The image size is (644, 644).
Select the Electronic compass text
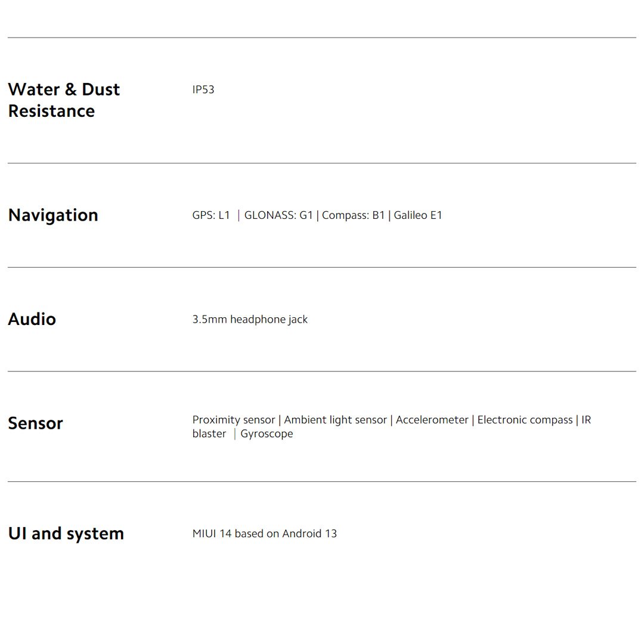tap(525, 420)
